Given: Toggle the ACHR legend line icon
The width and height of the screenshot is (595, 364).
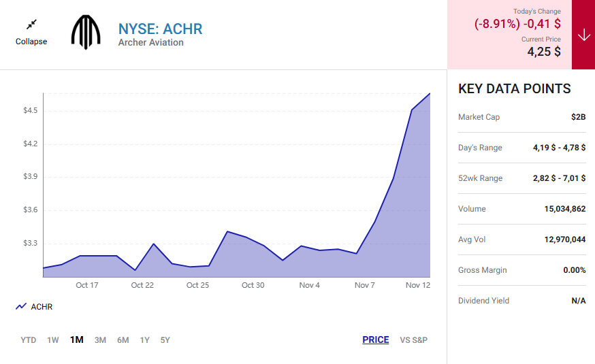Looking at the screenshot, I should click(21, 306).
